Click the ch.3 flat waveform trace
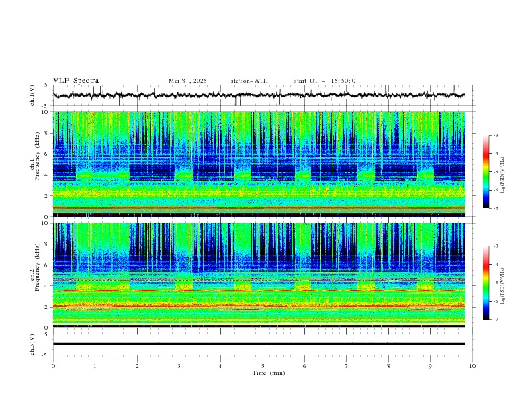The image size is (532, 411). 259,344
